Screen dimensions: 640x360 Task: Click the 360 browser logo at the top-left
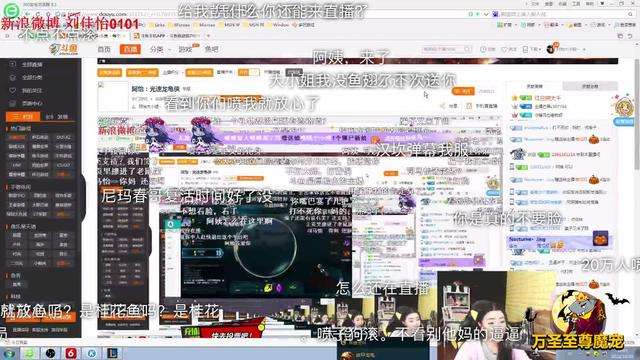(11, 10)
